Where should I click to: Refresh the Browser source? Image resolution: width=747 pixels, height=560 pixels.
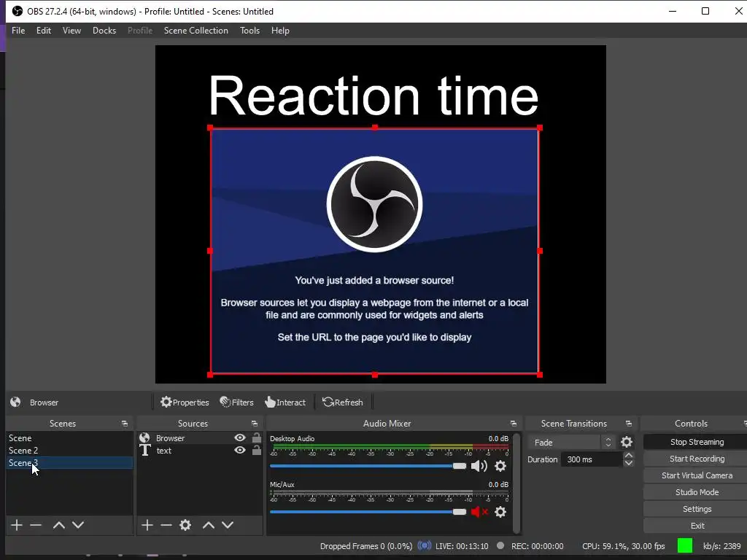pos(343,402)
